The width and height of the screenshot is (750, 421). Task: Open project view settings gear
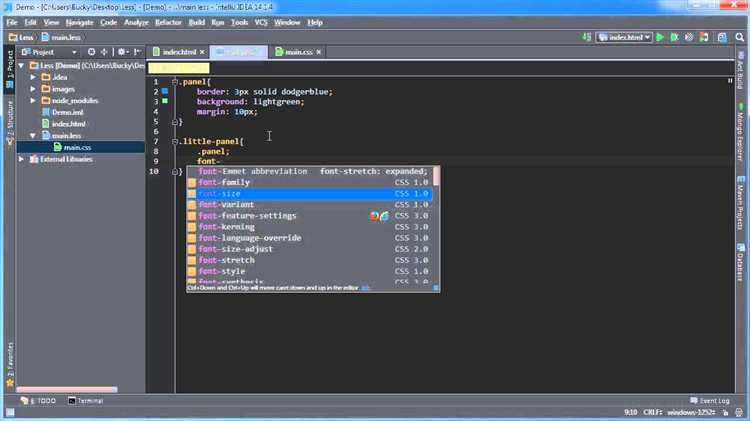pos(122,51)
